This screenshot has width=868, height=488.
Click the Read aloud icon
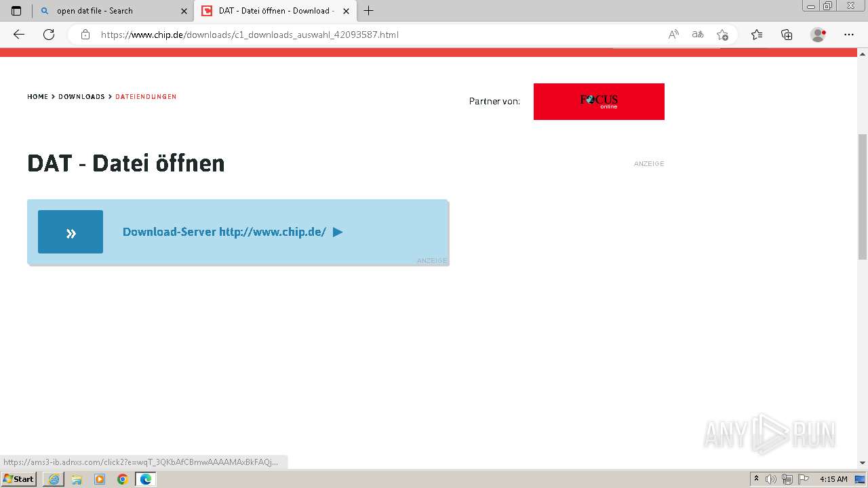pyautogui.click(x=673, y=35)
